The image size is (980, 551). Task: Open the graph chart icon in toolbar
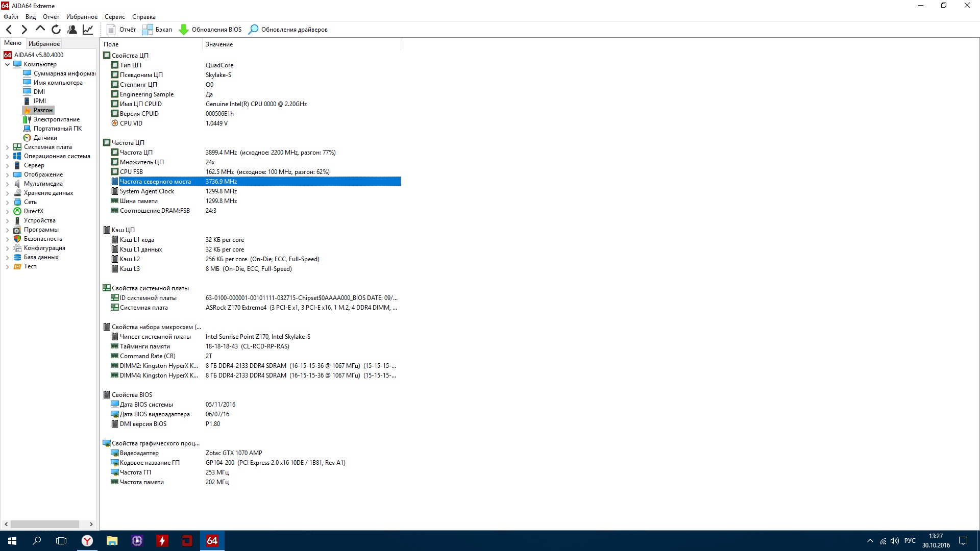(x=88, y=30)
